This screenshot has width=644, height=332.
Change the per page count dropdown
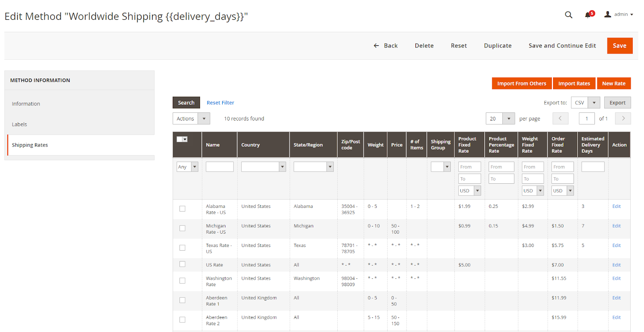click(x=508, y=118)
